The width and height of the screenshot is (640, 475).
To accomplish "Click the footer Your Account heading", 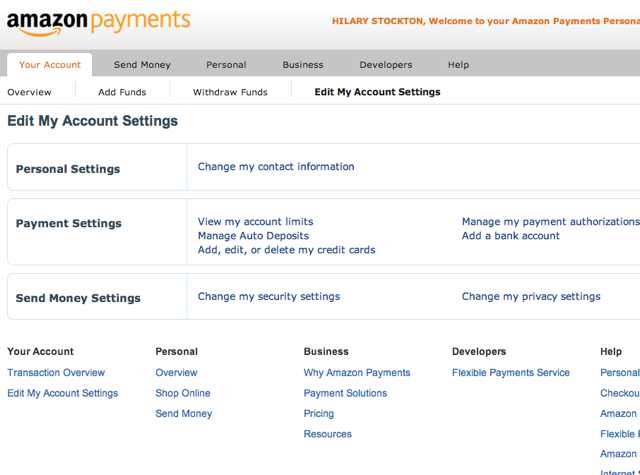I will 40,351.
